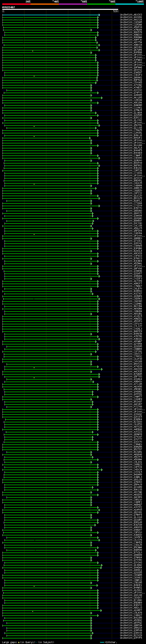Select the UniRef100_A4J1R5 label

(131, 98)
